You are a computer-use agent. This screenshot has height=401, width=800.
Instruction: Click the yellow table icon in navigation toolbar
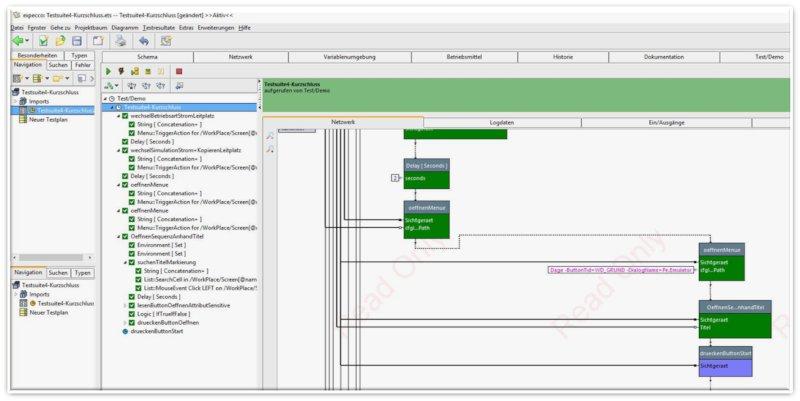click(37, 79)
